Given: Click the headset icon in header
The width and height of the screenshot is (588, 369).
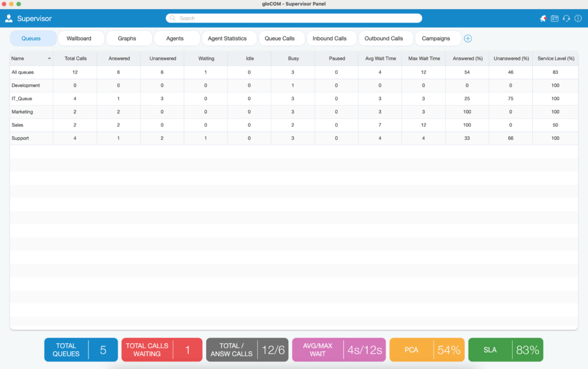Looking at the screenshot, I should (566, 18).
